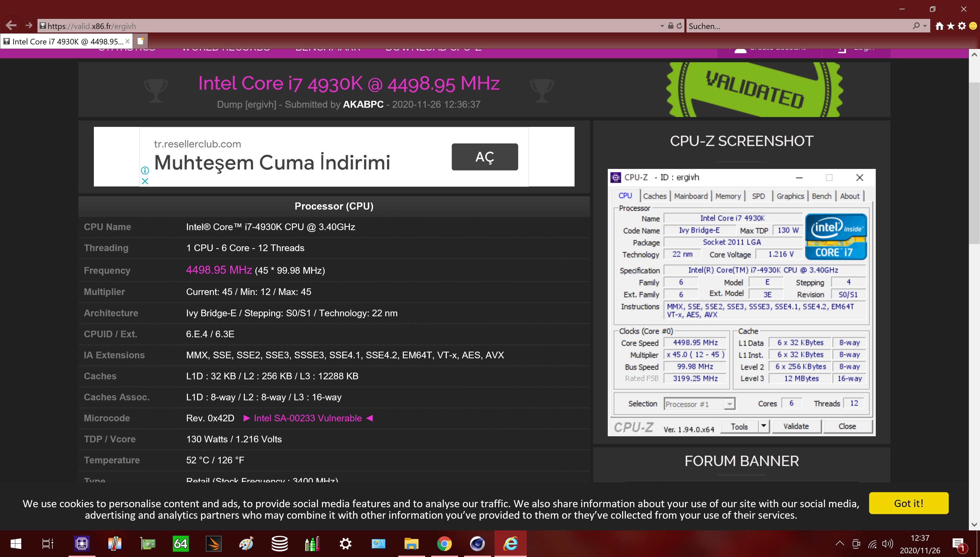The height and width of the screenshot is (557, 980).
Task: Open the address bar autocomplete dropdown arrow
Action: point(662,26)
